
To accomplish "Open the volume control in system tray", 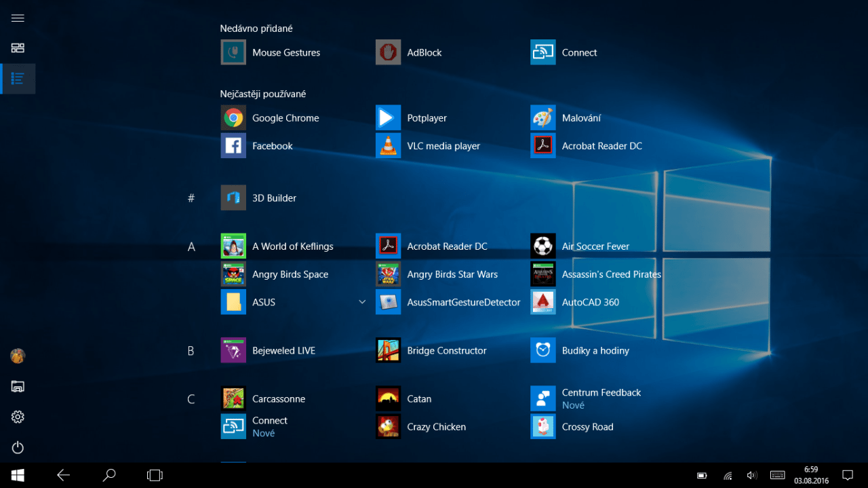I will (751, 475).
